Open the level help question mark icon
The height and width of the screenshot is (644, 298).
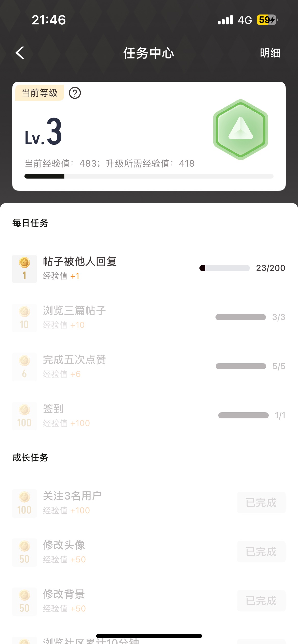point(75,93)
